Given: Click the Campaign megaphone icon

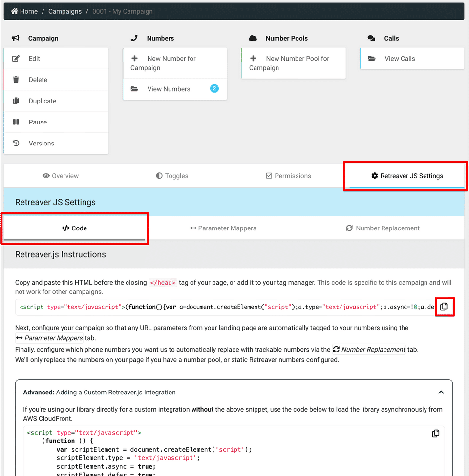Looking at the screenshot, I should click(16, 38).
